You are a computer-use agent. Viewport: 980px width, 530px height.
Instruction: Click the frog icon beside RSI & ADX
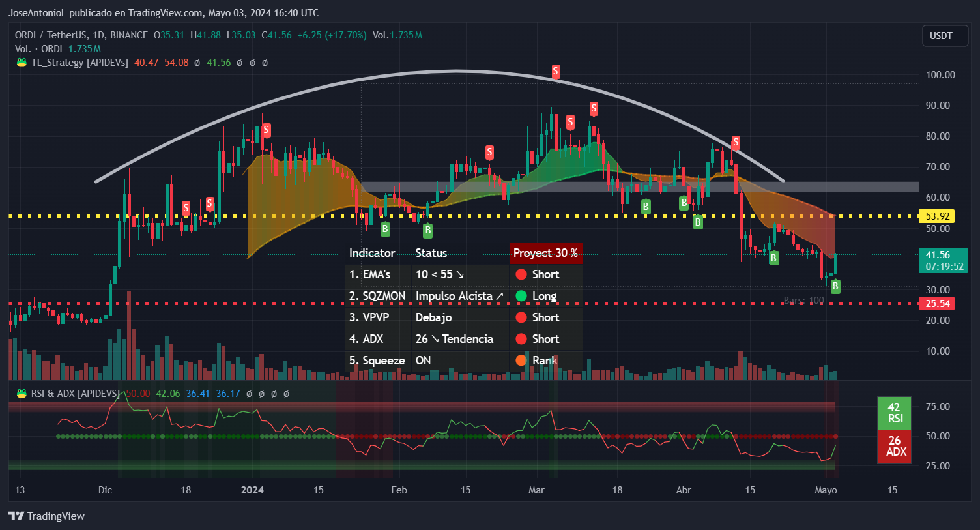point(22,394)
